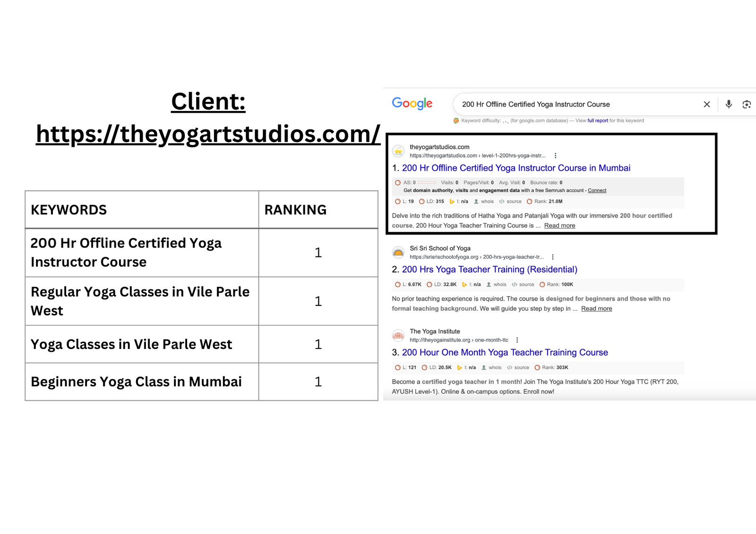Image resolution: width=756 pixels, height=534 pixels.
Task: Click the client URL theyogartstudios.com heading
Action: point(208,134)
